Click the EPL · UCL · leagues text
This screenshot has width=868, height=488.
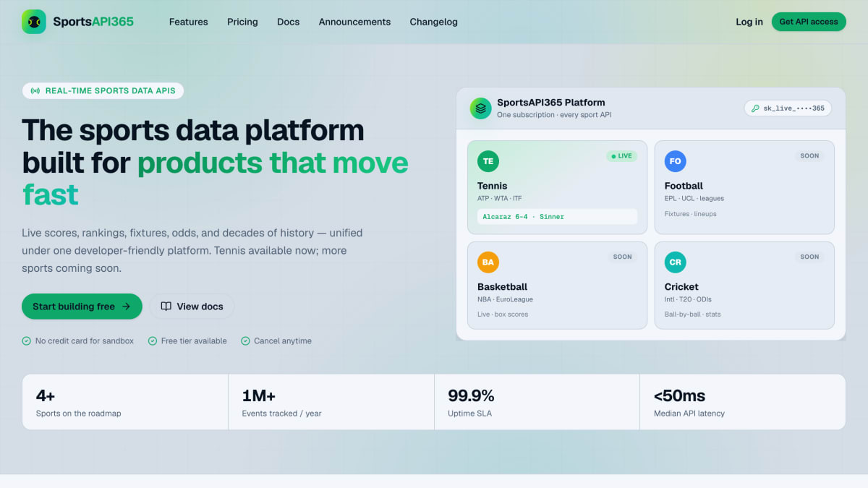[x=694, y=199]
